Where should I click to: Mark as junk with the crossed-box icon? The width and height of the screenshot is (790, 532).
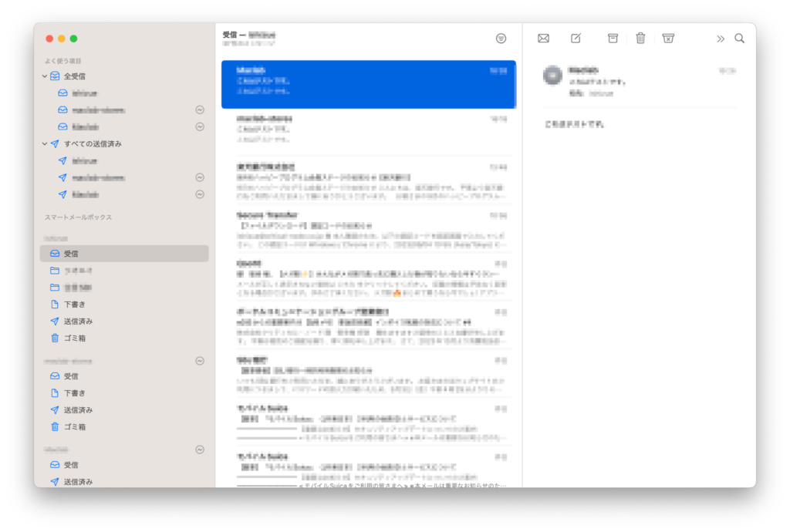[668, 39]
